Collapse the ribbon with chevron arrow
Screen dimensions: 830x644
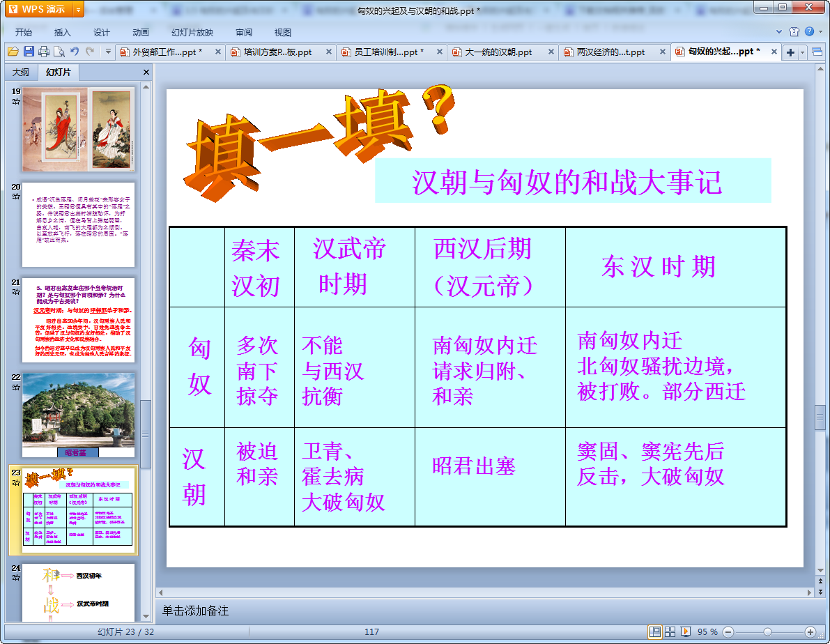[x=780, y=31]
